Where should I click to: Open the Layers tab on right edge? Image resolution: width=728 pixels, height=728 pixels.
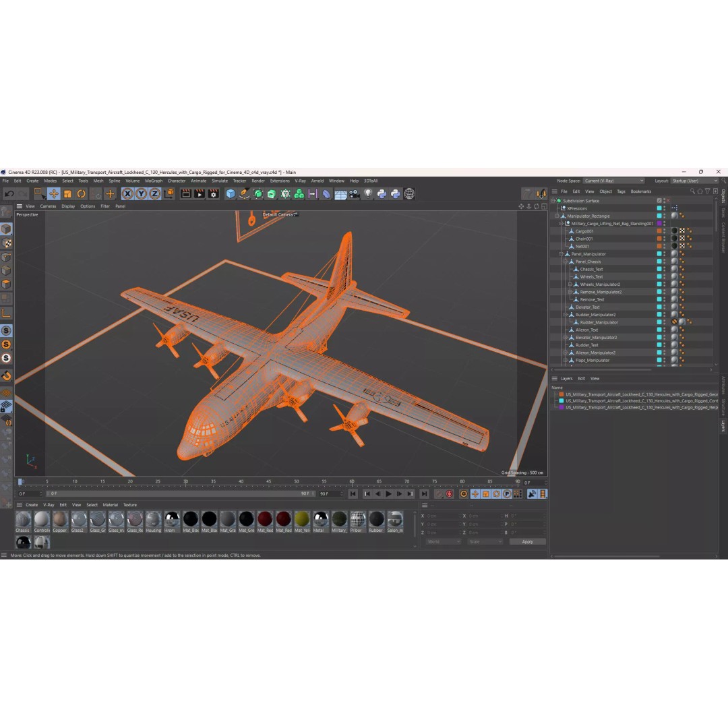(723, 427)
